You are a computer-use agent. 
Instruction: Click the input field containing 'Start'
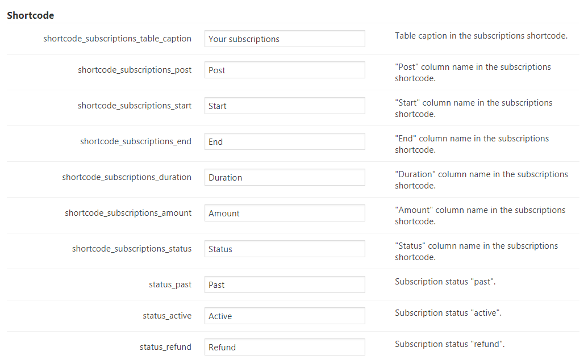pyautogui.click(x=285, y=106)
